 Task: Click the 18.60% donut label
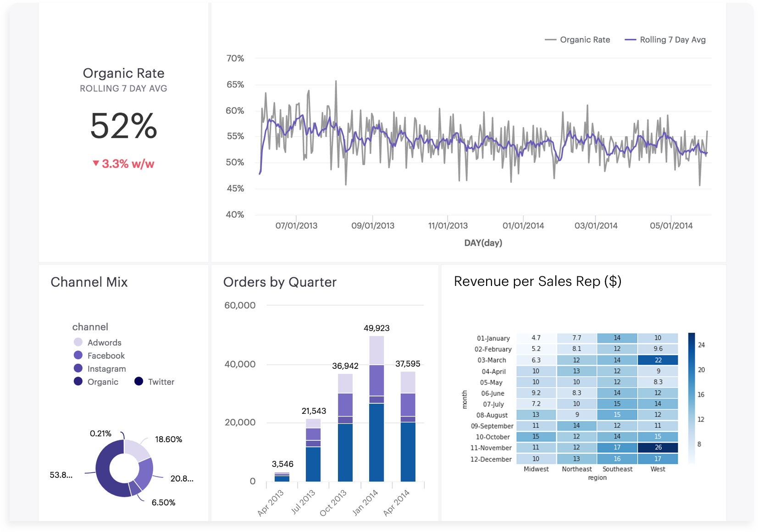[168, 439]
